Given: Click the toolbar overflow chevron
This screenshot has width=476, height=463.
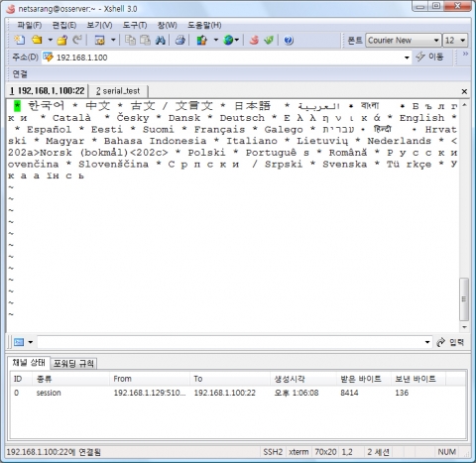Looking at the screenshot, I should pyautogui.click(x=465, y=54).
